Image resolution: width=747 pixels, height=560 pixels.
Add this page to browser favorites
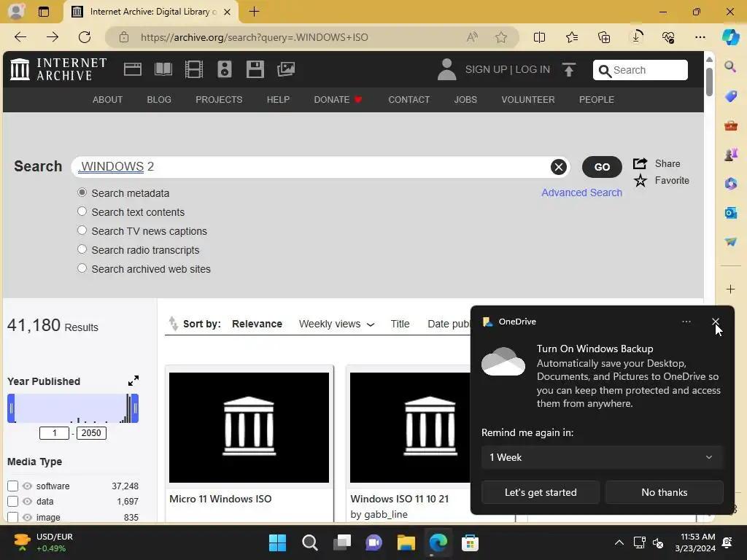pos(500,37)
